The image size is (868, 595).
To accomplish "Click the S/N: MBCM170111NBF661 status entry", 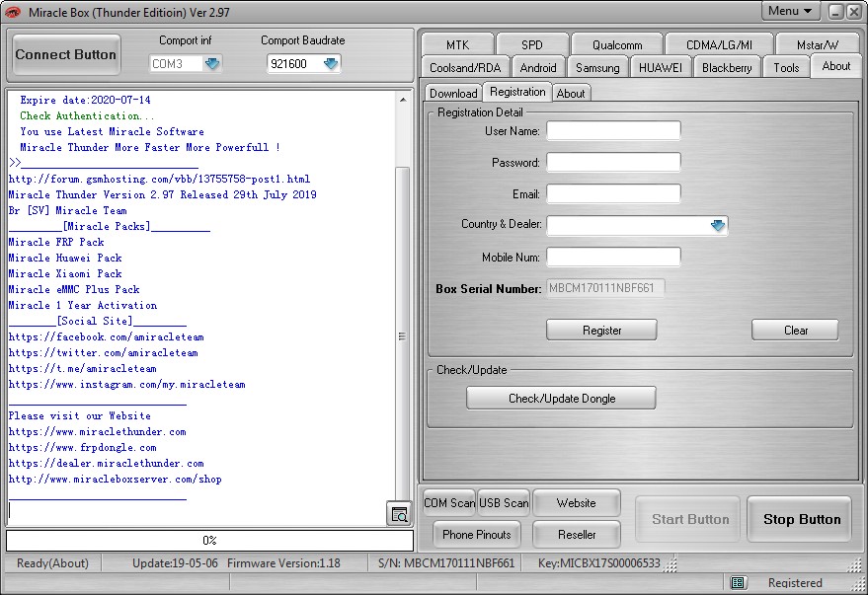I will [x=446, y=562].
